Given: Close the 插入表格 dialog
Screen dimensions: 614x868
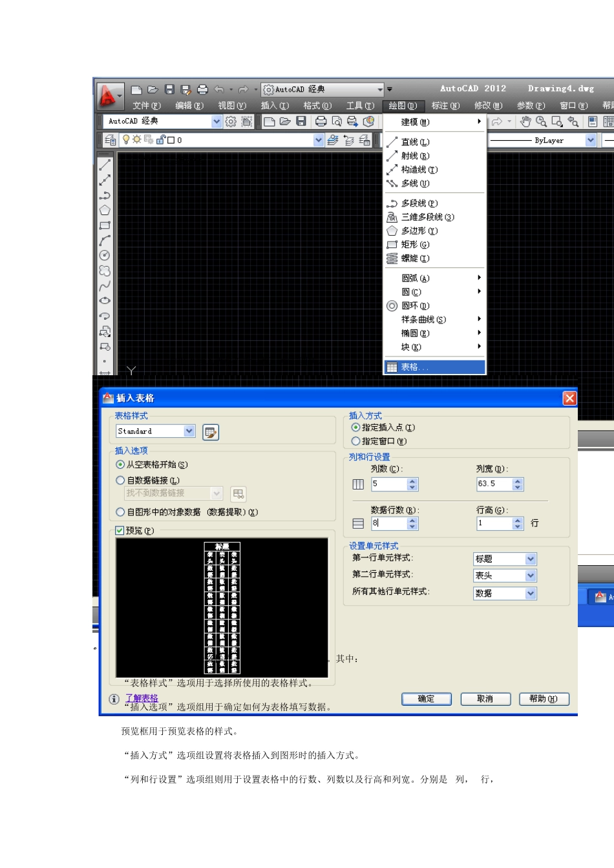Looking at the screenshot, I should [569, 398].
